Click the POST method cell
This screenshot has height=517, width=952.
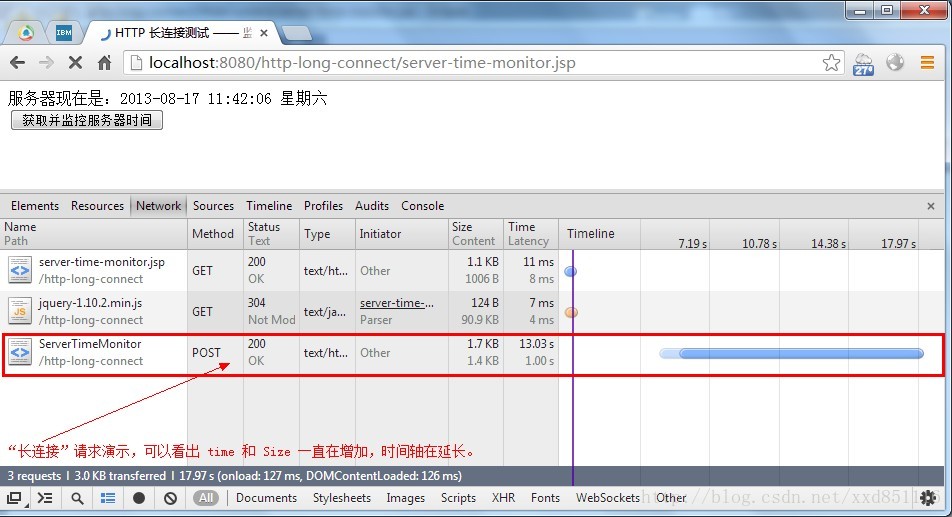pos(215,353)
